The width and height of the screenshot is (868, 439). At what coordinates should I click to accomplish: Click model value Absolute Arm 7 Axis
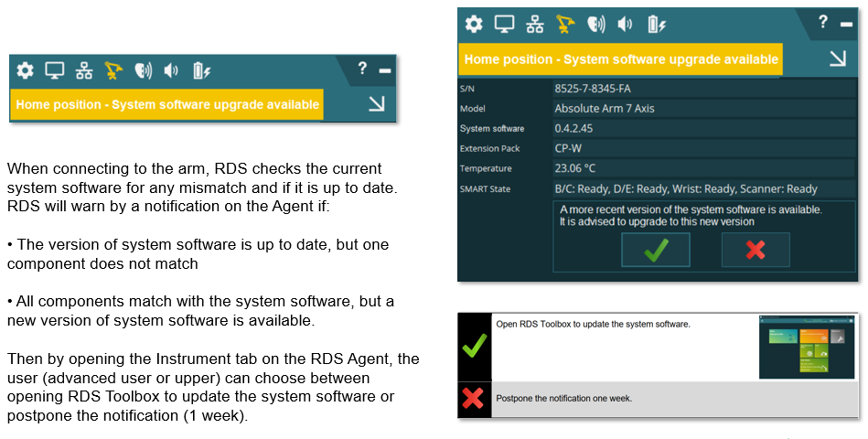tap(605, 109)
